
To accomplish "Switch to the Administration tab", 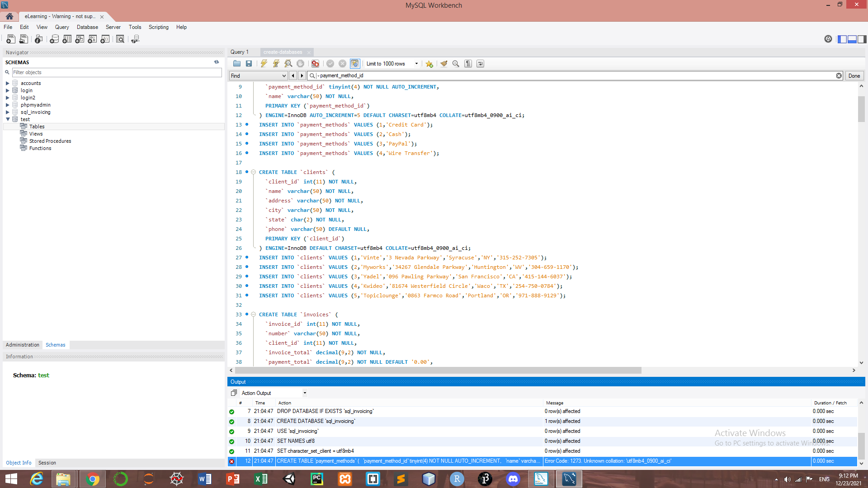I will pos(23,345).
